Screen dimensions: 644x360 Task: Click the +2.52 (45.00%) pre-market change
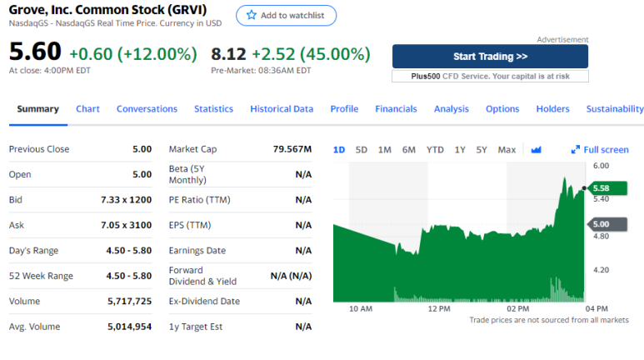pyautogui.click(x=311, y=54)
